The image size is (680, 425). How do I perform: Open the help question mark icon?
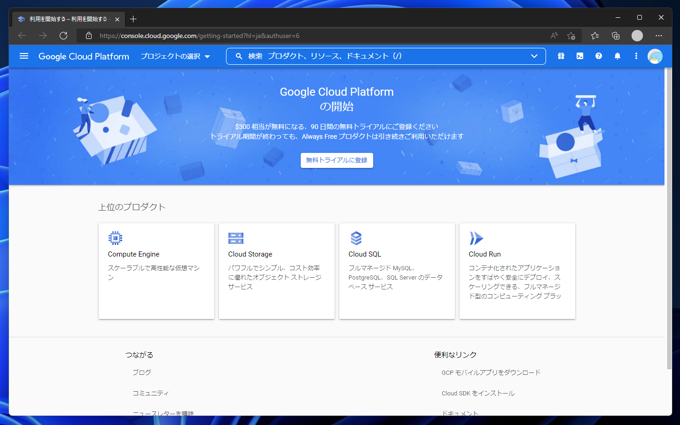(598, 56)
